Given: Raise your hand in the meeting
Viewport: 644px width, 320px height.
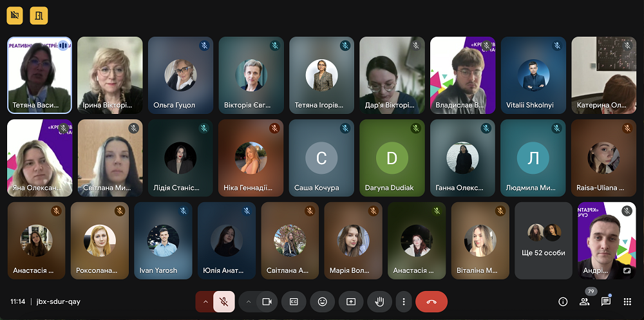Looking at the screenshot, I should pyautogui.click(x=379, y=301).
